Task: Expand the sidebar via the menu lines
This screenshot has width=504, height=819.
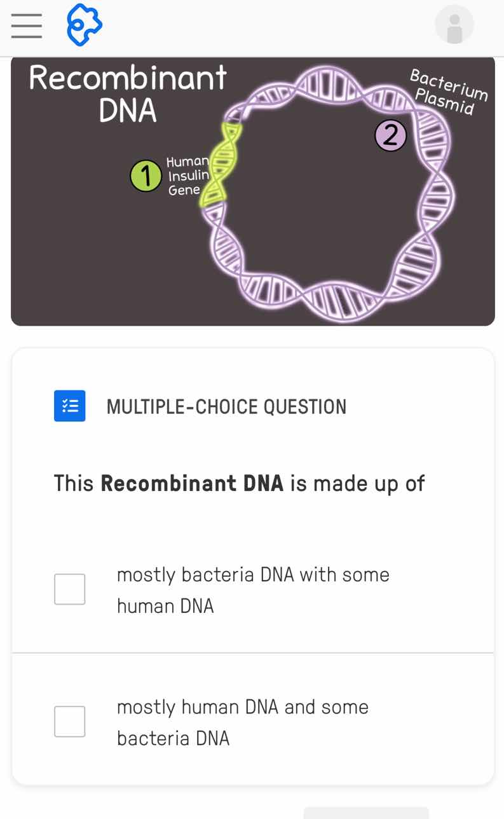Action: coord(26,26)
